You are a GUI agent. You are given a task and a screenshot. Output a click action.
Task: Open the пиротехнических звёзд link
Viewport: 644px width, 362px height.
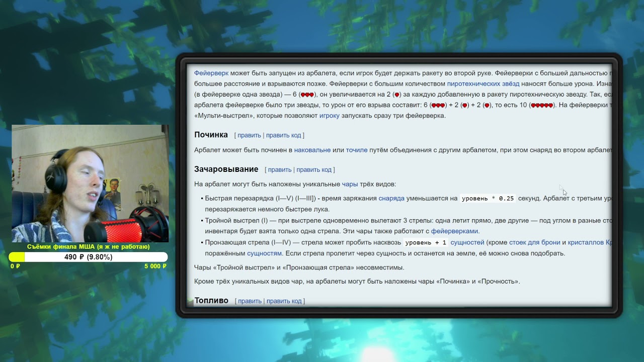(x=483, y=84)
